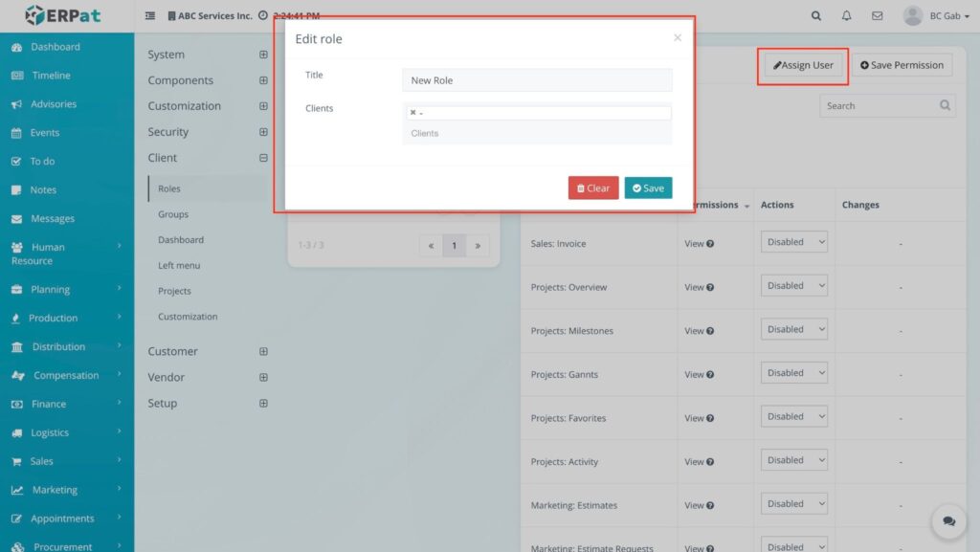Open Actions dropdown for Projects: Overview
980x552 pixels.
pos(794,285)
